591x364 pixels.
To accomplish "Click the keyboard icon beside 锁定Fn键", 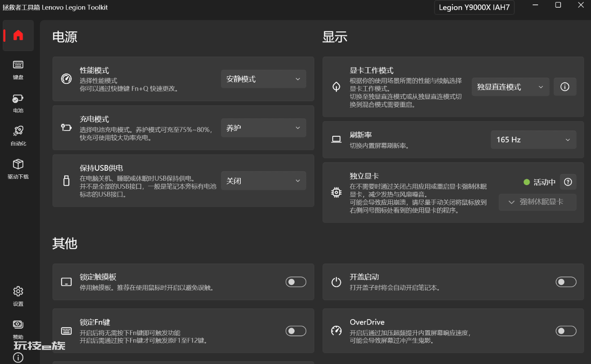I will point(66,331).
